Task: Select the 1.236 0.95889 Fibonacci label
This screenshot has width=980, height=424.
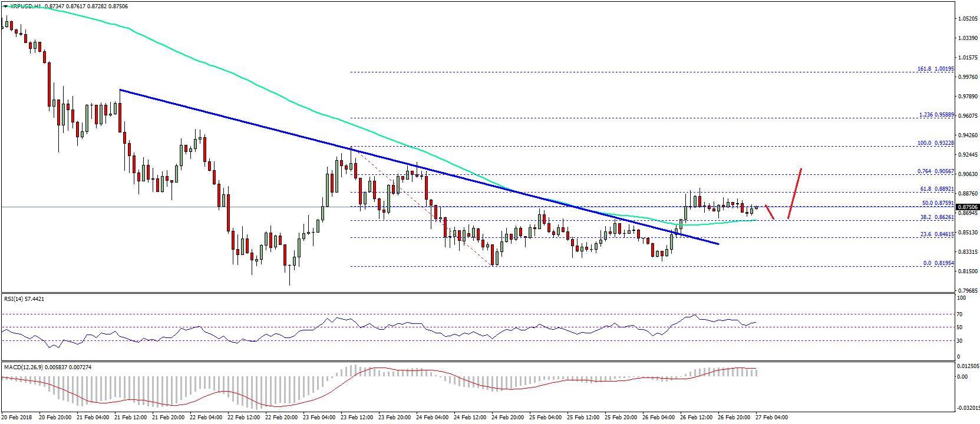Action: pos(937,115)
